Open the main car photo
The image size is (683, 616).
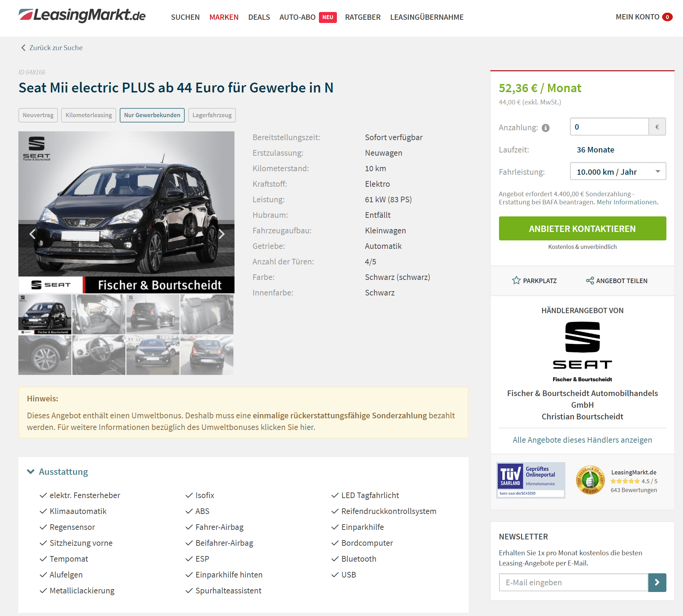click(126, 212)
